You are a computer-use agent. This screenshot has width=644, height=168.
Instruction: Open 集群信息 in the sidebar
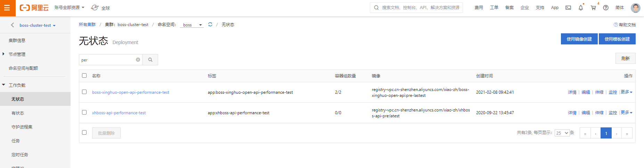tap(17, 41)
